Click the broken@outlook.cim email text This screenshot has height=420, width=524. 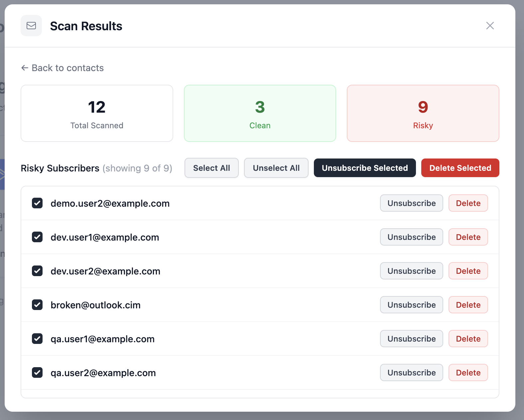point(95,305)
